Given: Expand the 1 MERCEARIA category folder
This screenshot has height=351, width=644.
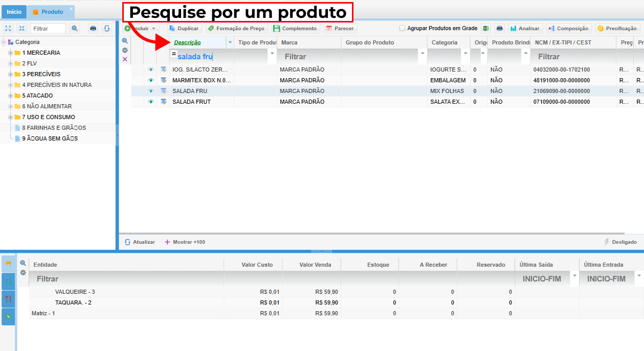Looking at the screenshot, I should tap(10, 53).
